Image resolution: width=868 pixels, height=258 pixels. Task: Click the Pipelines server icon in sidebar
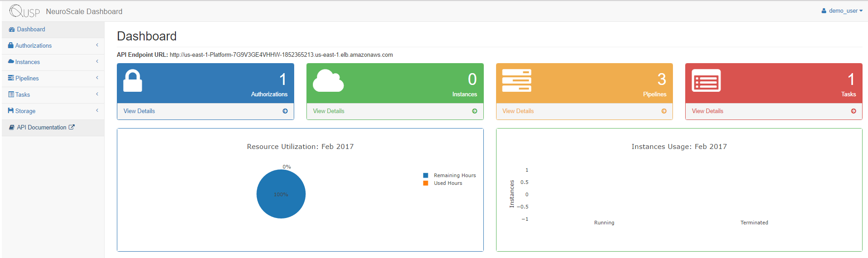pos(11,78)
